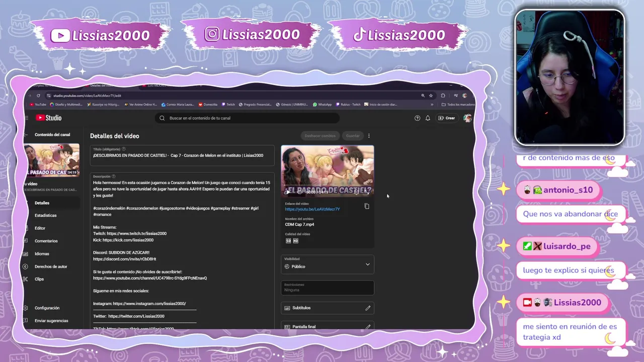
Task: Open the Twitch bookmark
Action: (228, 105)
